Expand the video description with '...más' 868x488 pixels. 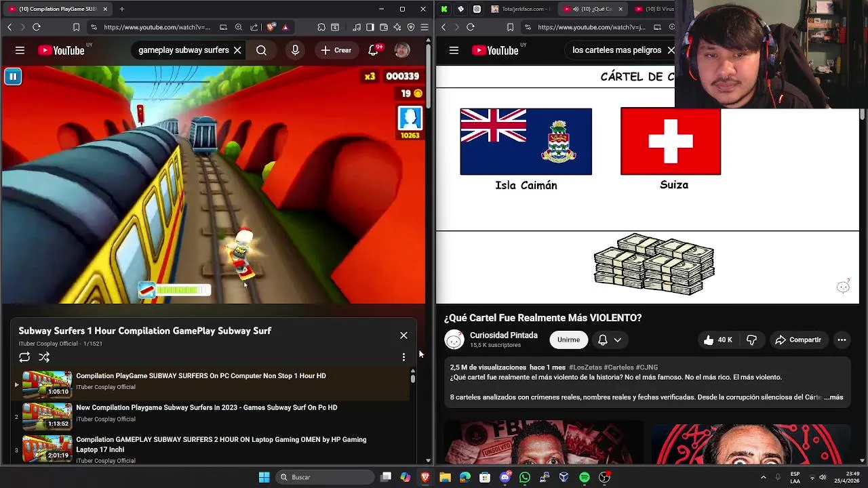tap(835, 397)
